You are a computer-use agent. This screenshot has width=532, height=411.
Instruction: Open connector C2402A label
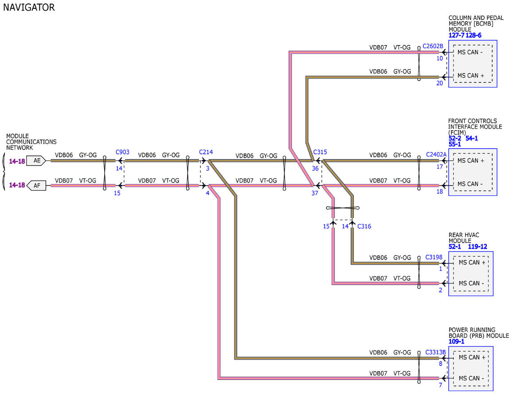(x=436, y=155)
